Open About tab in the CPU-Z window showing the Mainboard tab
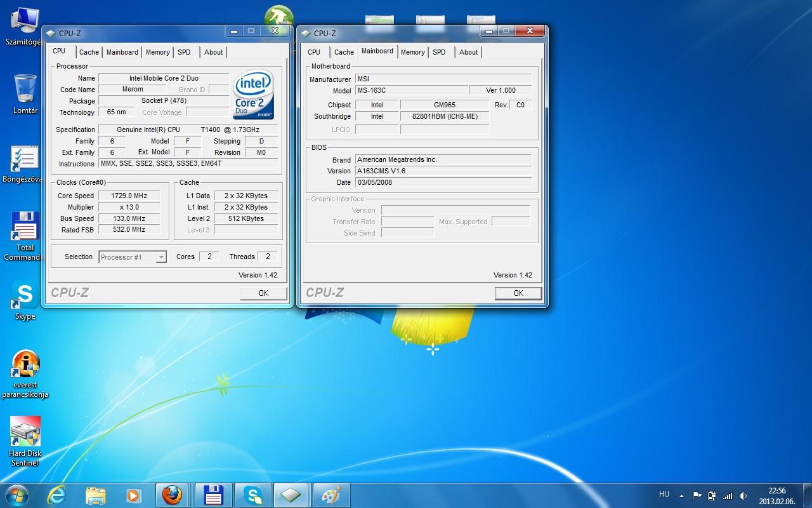This screenshot has width=812, height=508. click(469, 52)
